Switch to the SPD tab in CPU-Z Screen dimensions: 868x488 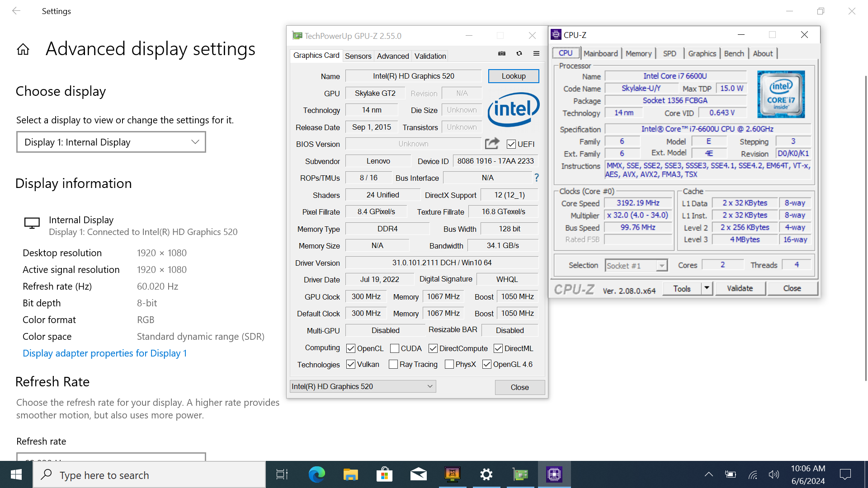(x=670, y=53)
